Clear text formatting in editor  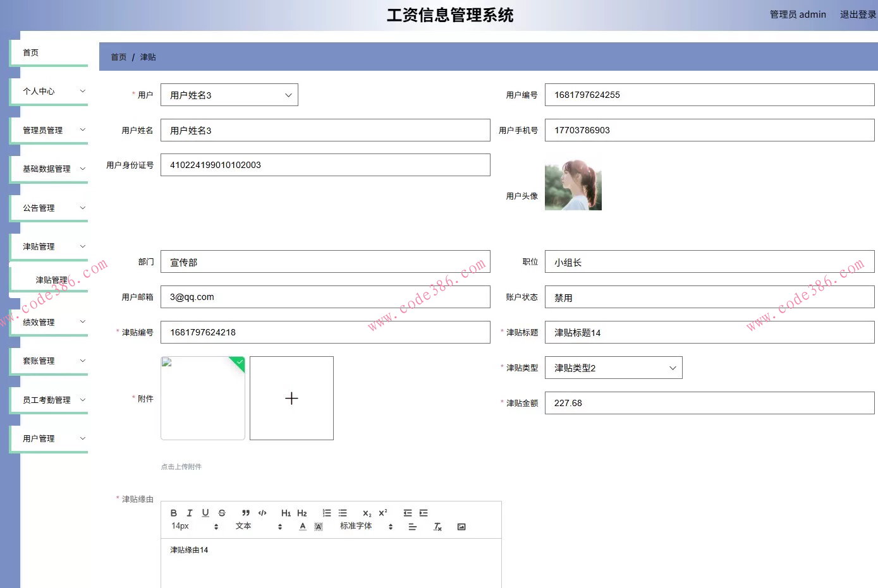437,527
